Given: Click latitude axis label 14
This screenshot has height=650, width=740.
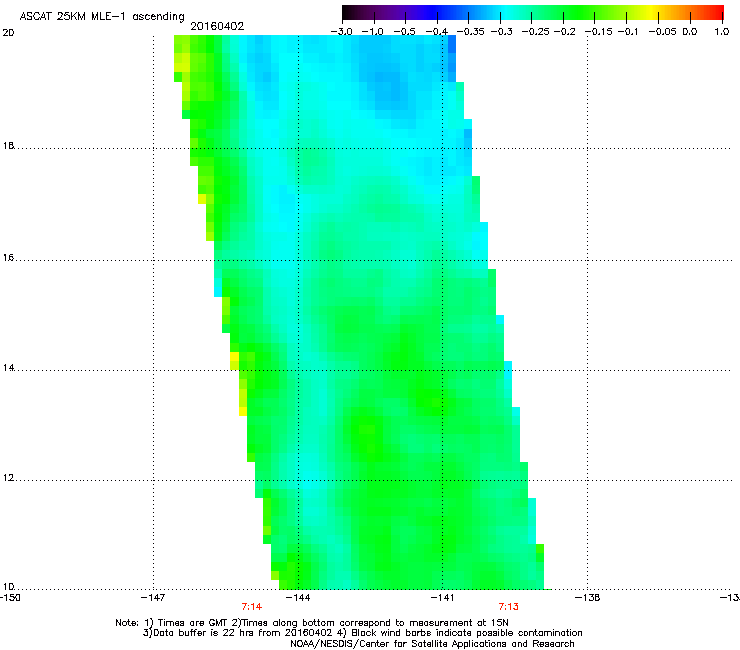Looking at the screenshot, I should (x=8, y=368).
